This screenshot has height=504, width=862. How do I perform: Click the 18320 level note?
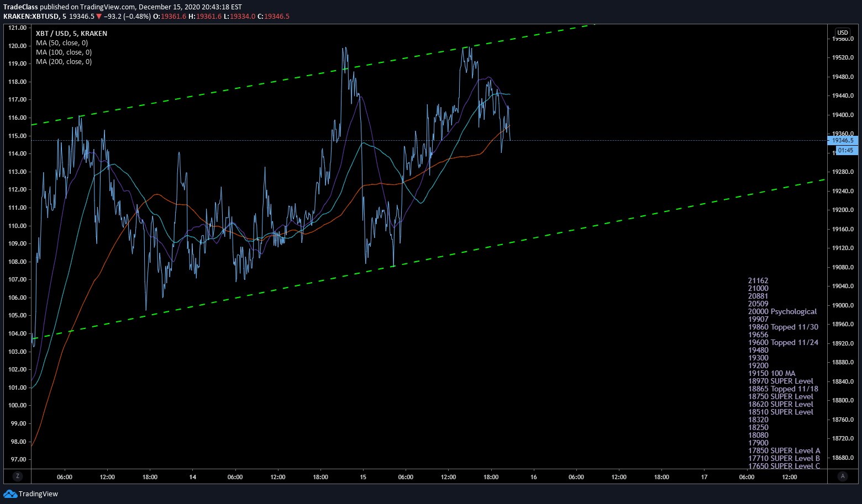pos(758,420)
